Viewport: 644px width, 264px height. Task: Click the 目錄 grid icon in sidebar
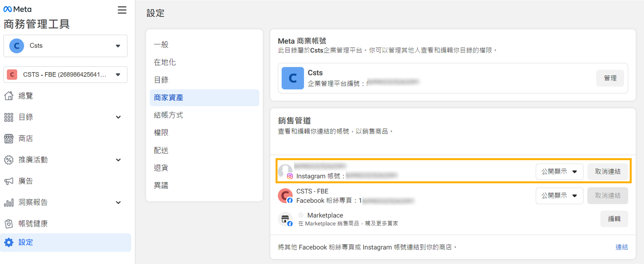tap(9, 117)
